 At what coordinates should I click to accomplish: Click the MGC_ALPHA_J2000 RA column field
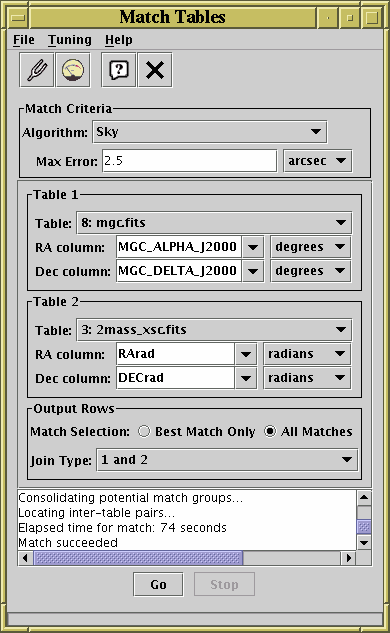[179, 247]
